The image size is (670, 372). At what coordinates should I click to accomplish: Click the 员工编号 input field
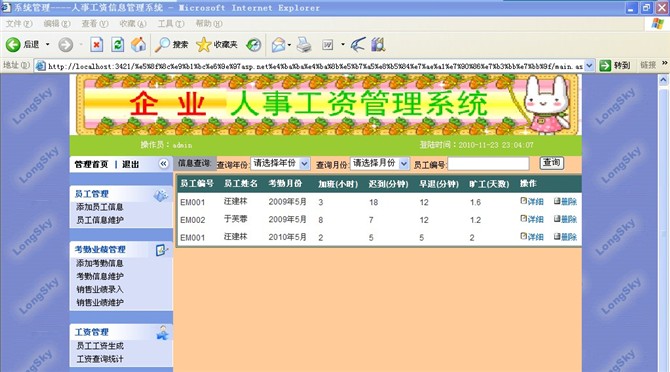click(x=488, y=164)
